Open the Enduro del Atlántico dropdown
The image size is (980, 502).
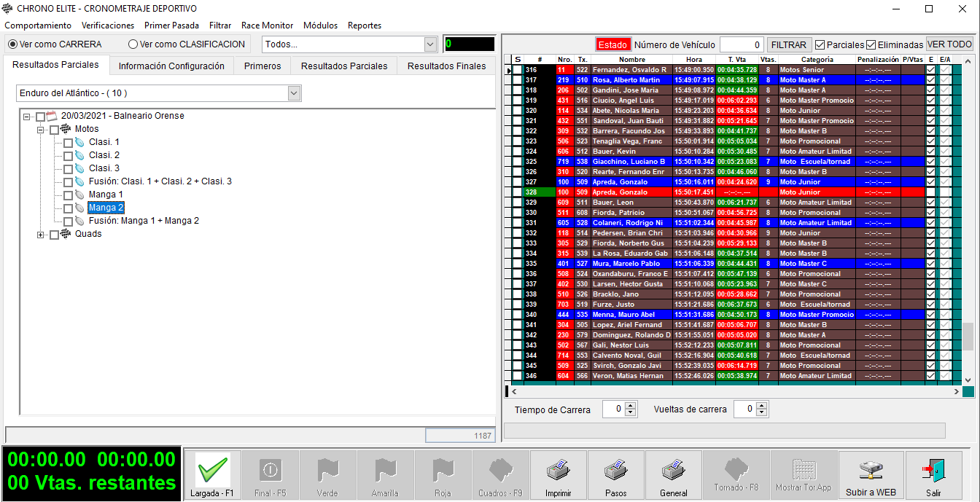coord(294,93)
